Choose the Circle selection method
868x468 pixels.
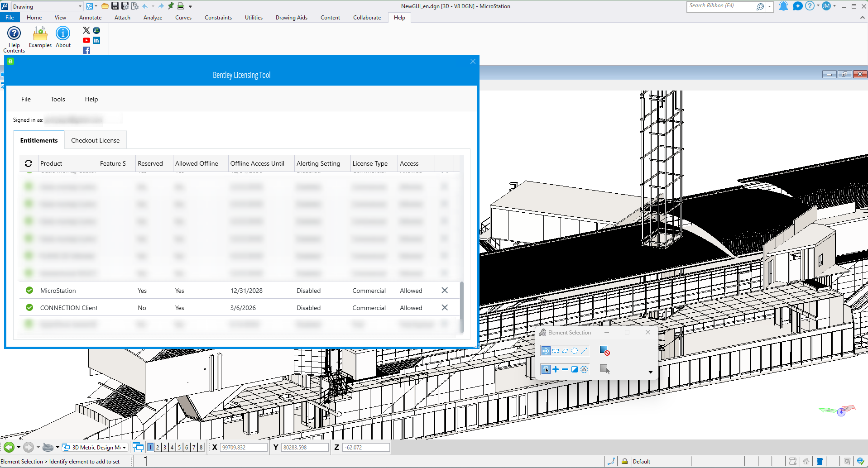pos(575,351)
